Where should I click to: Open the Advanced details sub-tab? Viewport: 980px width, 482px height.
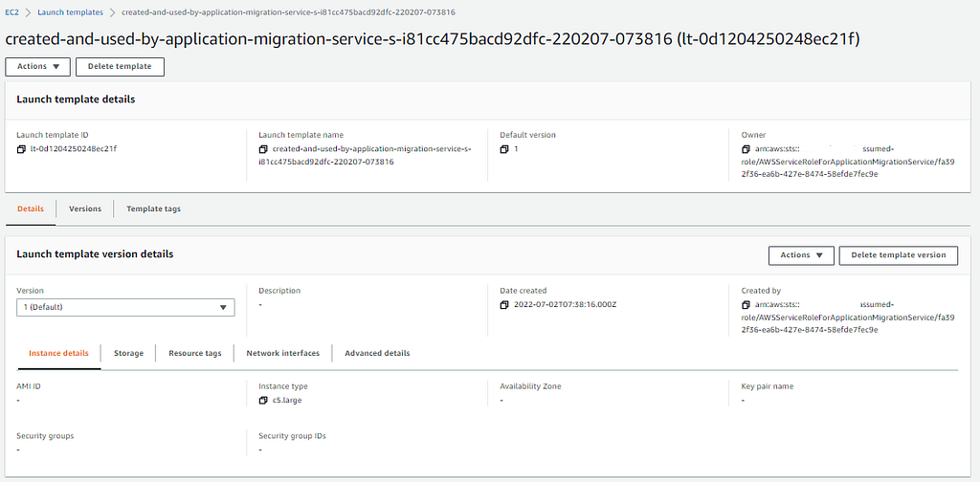tap(377, 354)
